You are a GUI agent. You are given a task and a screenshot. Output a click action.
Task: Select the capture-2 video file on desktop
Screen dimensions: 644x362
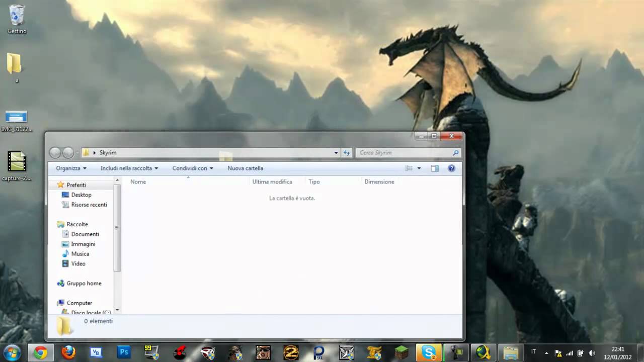point(17,166)
